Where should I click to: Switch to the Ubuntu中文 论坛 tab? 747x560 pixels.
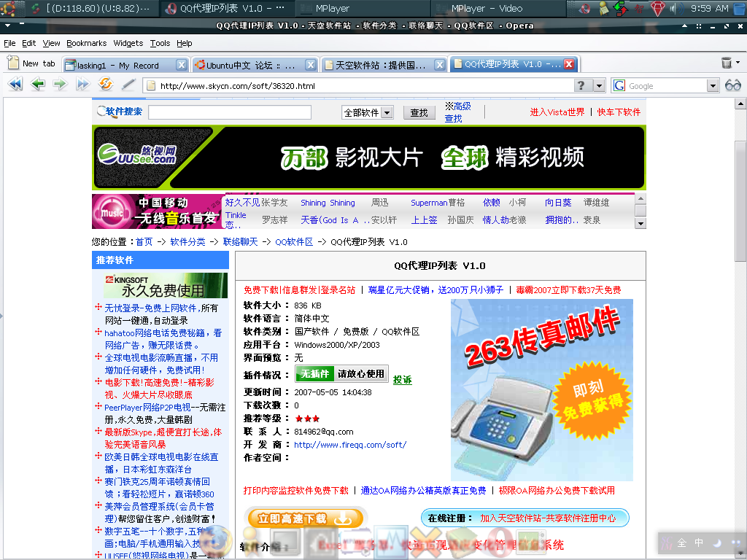[x=255, y=65]
